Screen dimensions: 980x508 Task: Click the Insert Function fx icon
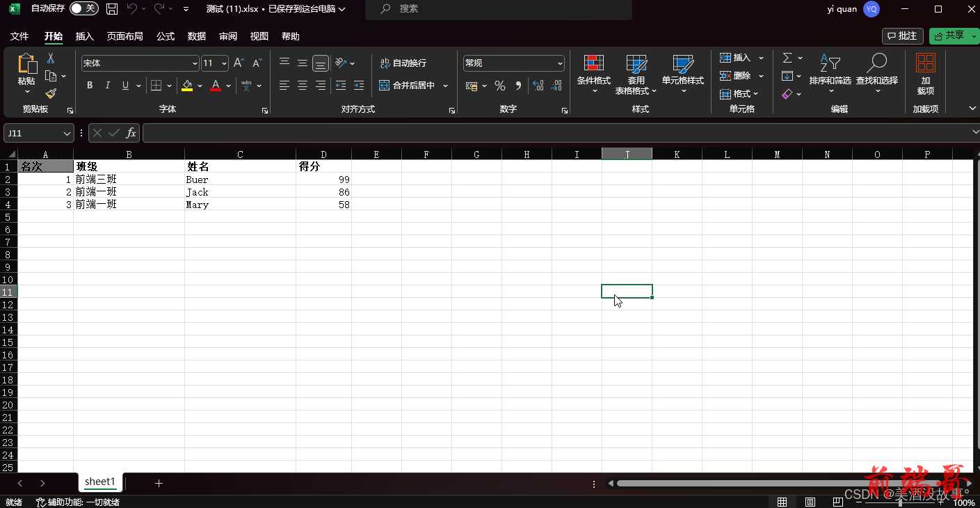click(131, 133)
